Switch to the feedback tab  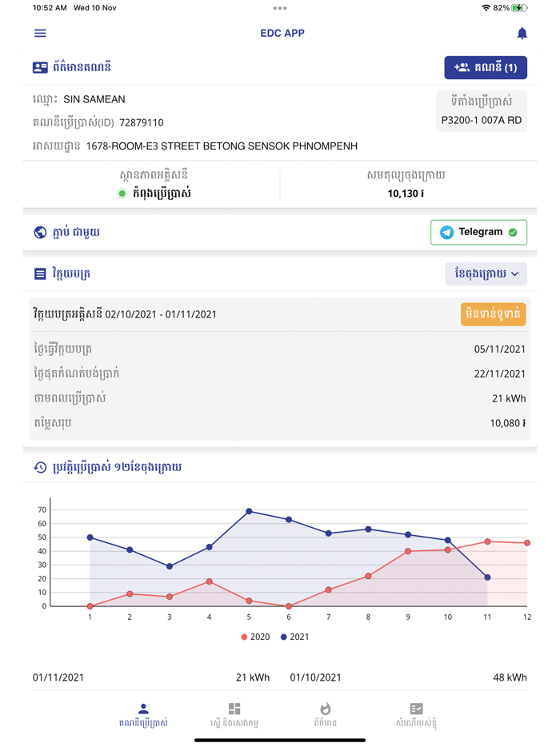pos(416,713)
